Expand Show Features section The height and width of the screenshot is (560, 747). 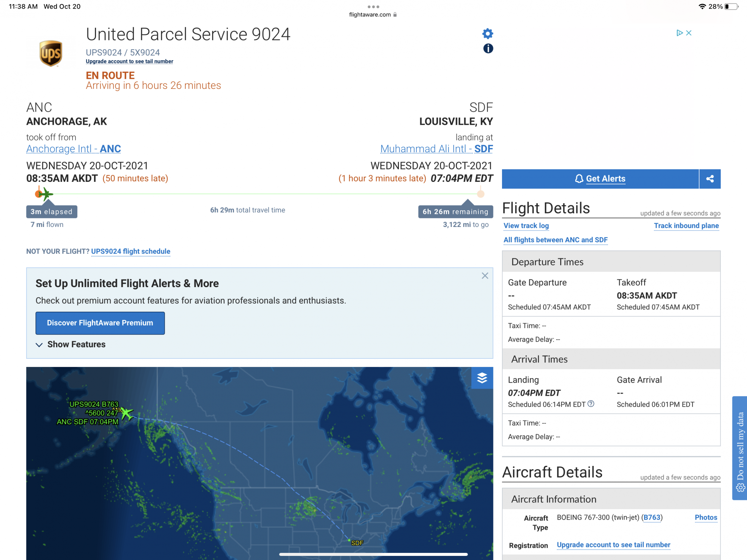click(x=71, y=344)
